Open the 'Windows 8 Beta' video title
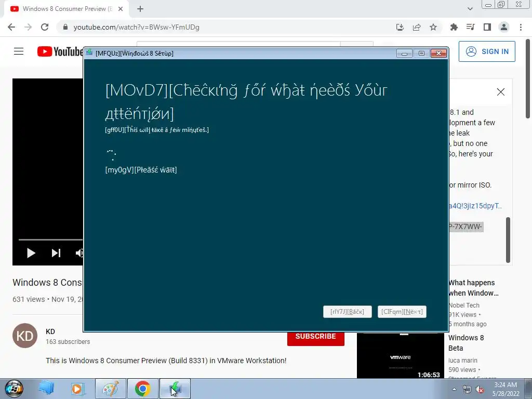This screenshot has width=532, height=399. pos(466,343)
